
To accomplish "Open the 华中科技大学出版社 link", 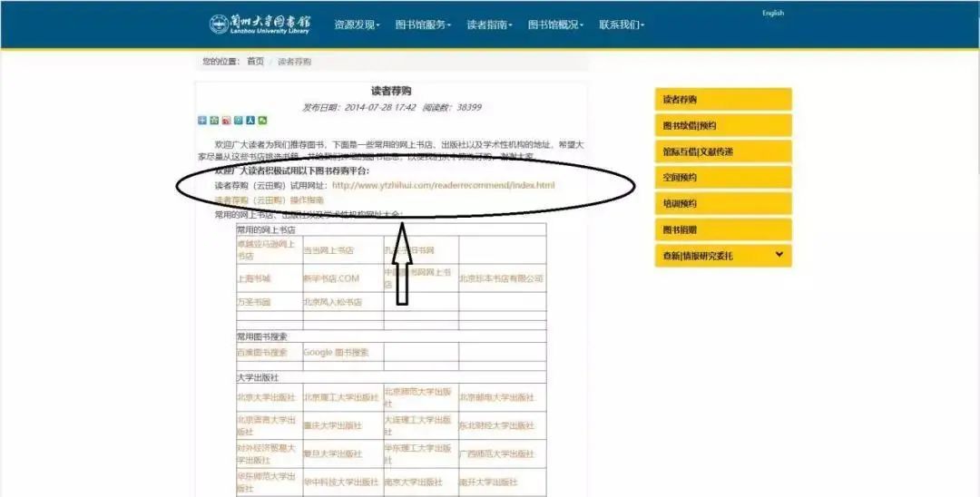I will 341,482.
